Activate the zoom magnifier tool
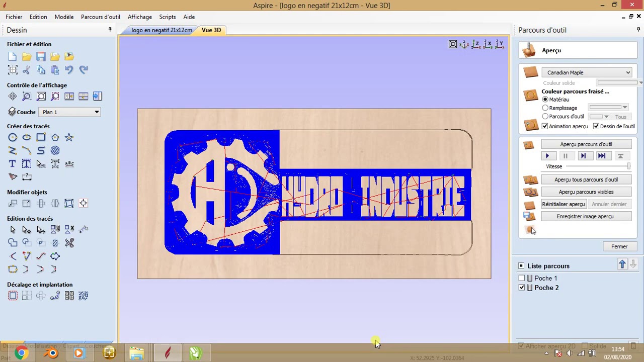 point(27,97)
